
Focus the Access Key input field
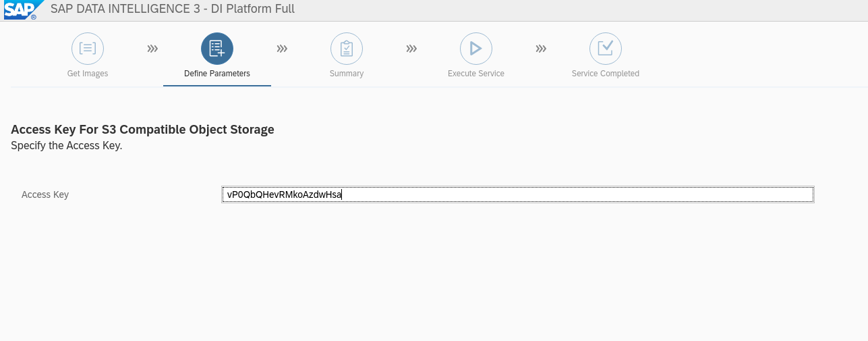pyautogui.click(x=518, y=194)
